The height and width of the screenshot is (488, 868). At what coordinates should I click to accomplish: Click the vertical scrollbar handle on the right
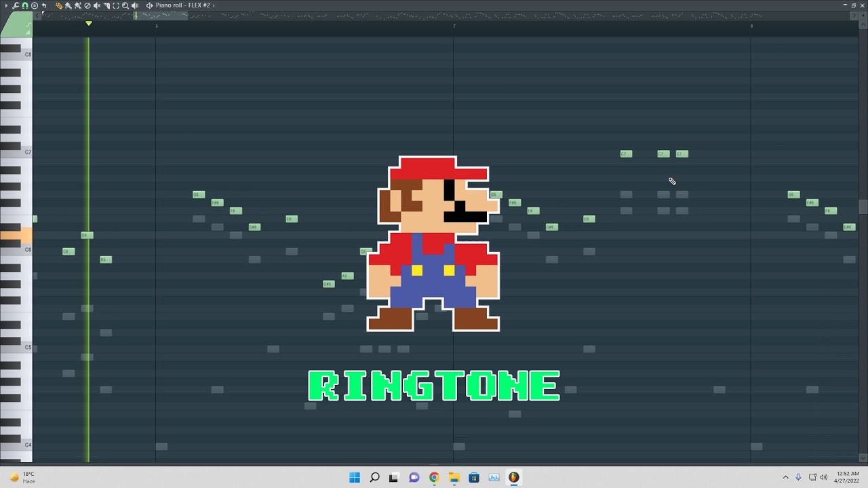coord(863,207)
